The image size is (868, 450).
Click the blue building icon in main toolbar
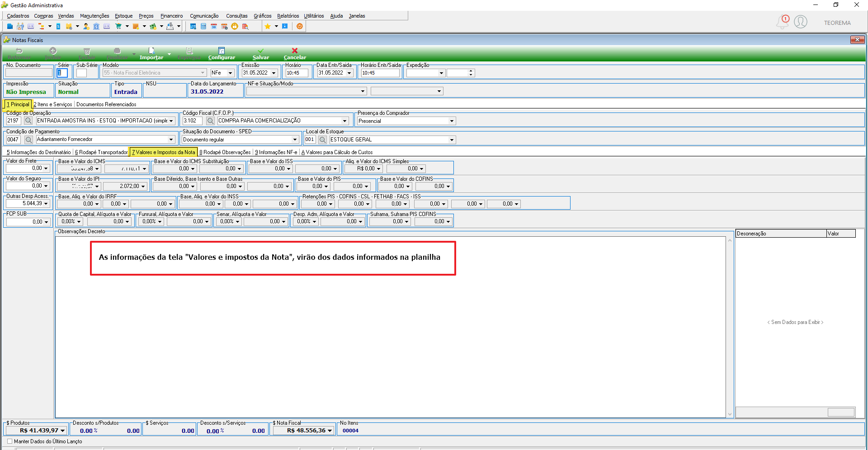[x=10, y=27]
